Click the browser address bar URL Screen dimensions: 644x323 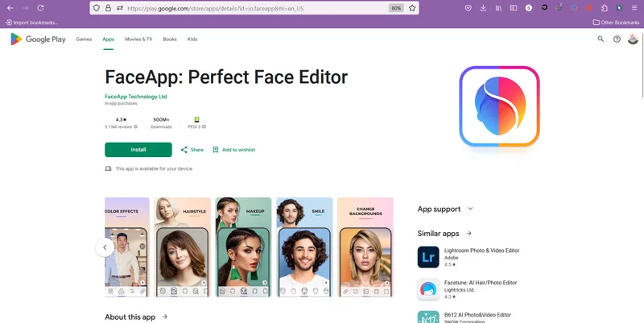[216, 8]
